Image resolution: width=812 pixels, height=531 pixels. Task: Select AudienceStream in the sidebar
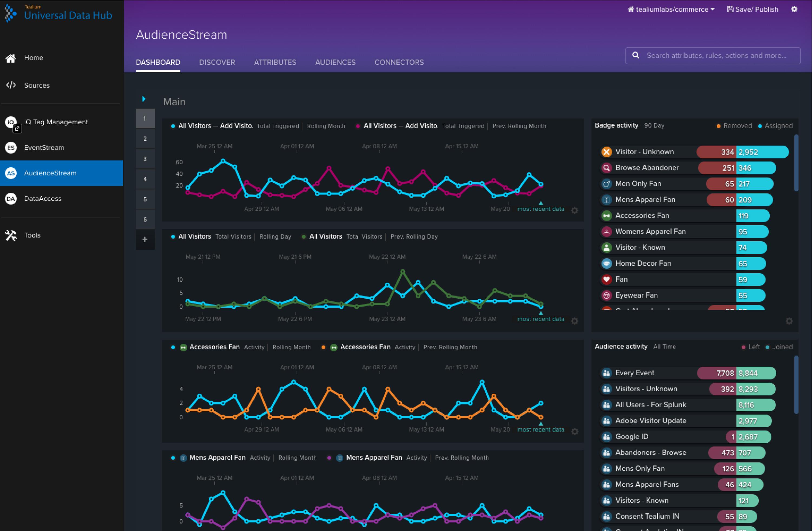61,173
